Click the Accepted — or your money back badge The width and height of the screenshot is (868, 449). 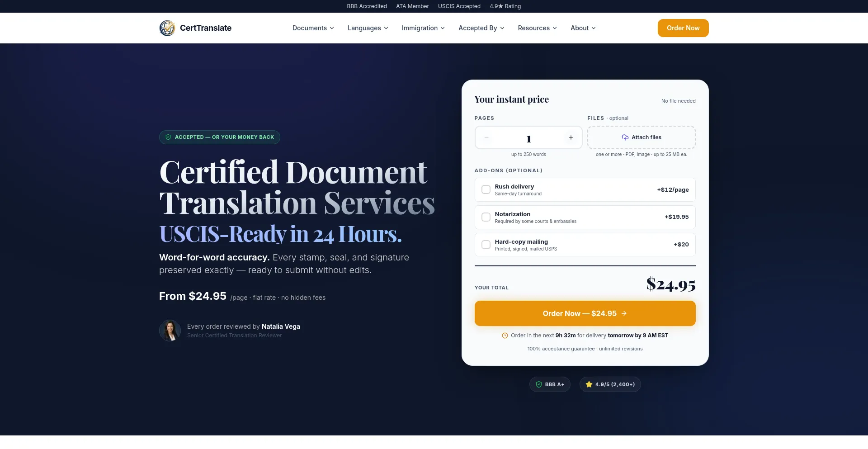[x=220, y=137]
